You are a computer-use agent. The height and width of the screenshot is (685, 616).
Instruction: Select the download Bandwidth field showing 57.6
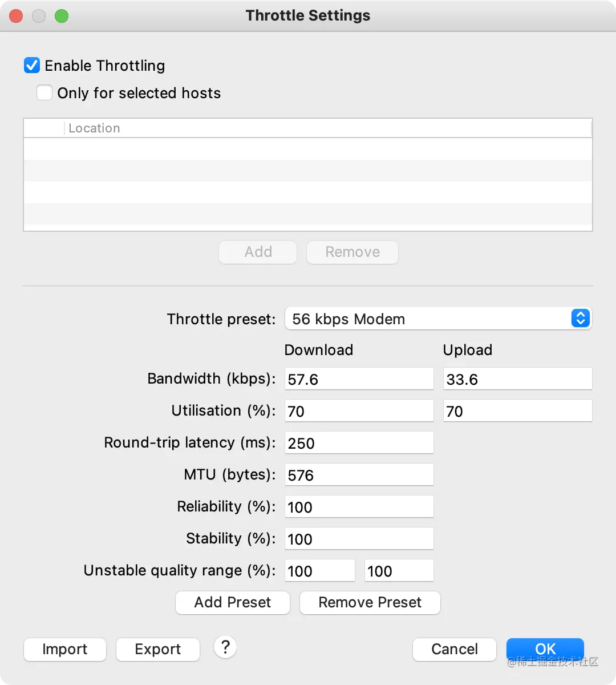(359, 378)
